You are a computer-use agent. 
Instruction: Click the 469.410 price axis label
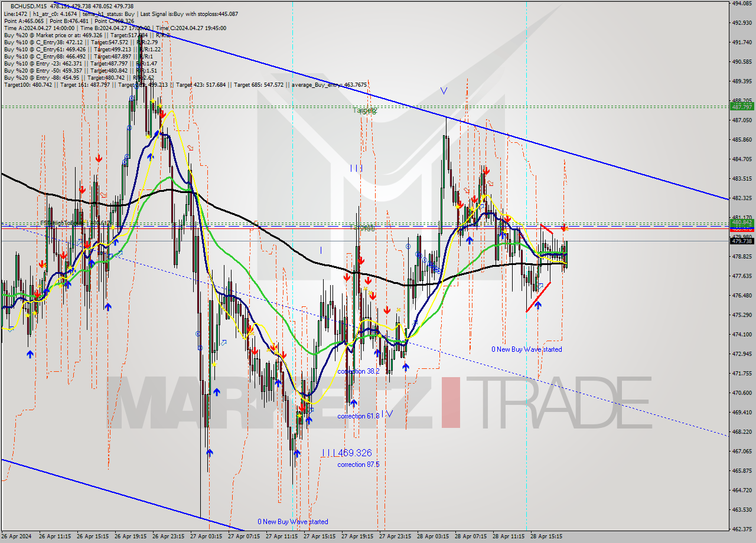click(741, 412)
